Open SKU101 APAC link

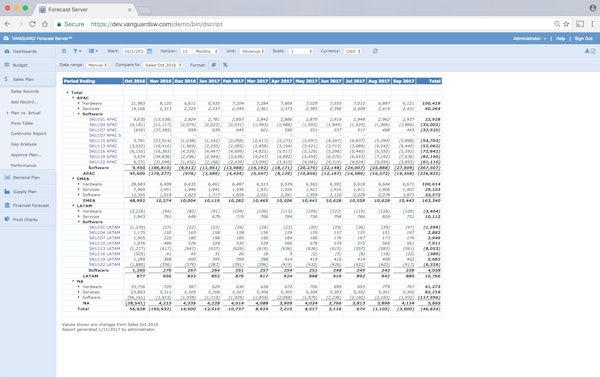[x=103, y=119]
